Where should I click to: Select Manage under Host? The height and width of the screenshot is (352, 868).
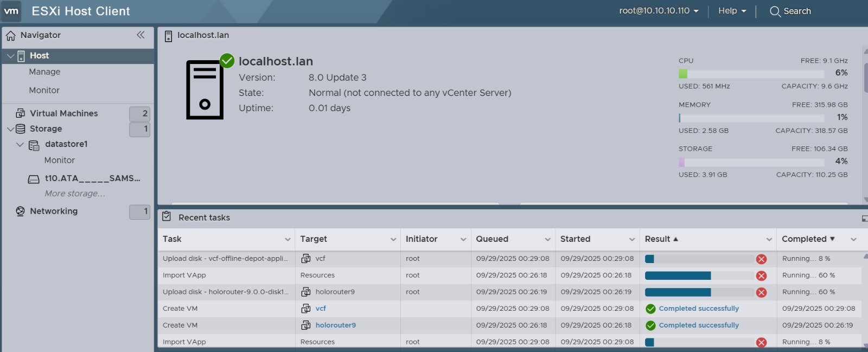coord(44,72)
